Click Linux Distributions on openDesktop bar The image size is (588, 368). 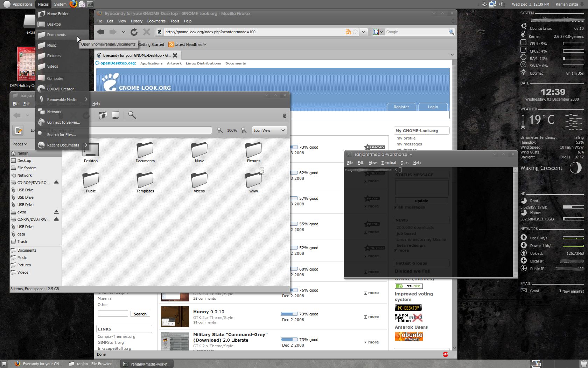click(203, 63)
